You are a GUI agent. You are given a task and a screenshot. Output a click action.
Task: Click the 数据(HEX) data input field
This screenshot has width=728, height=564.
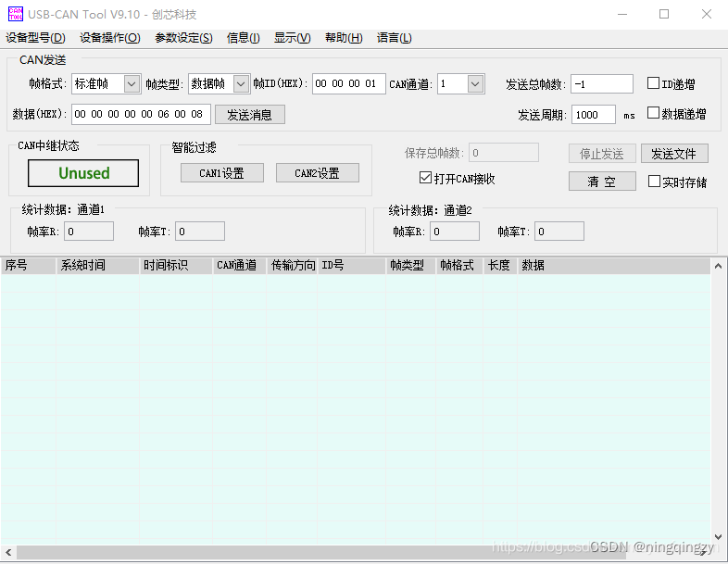[x=141, y=114]
